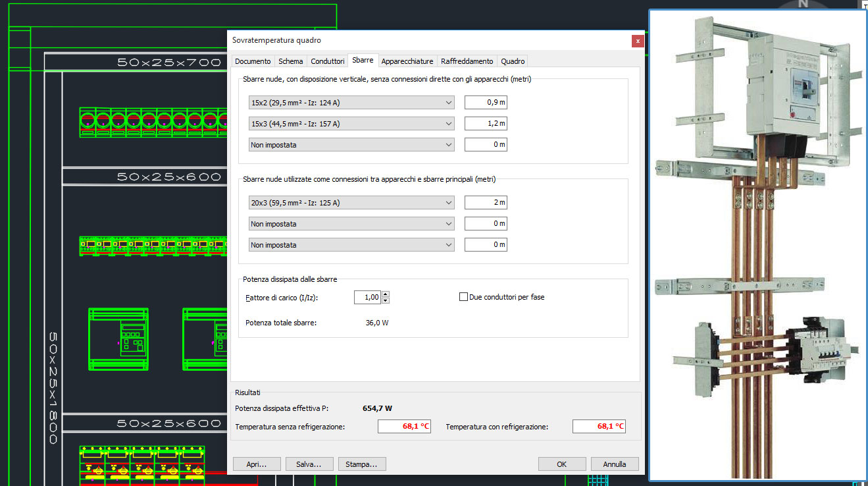Select the Quadro tab
868x486 pixels.
(513, 61)
